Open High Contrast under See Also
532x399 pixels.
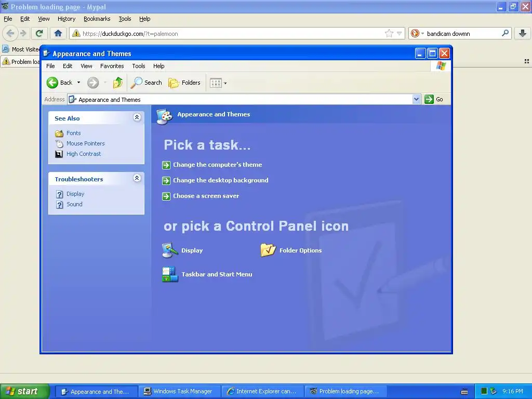pos(84,154)
